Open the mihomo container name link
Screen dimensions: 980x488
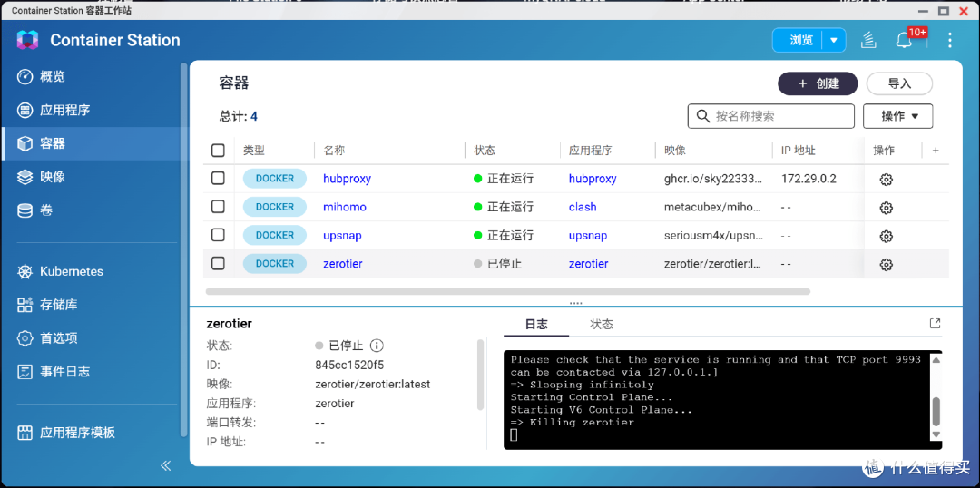345,207
